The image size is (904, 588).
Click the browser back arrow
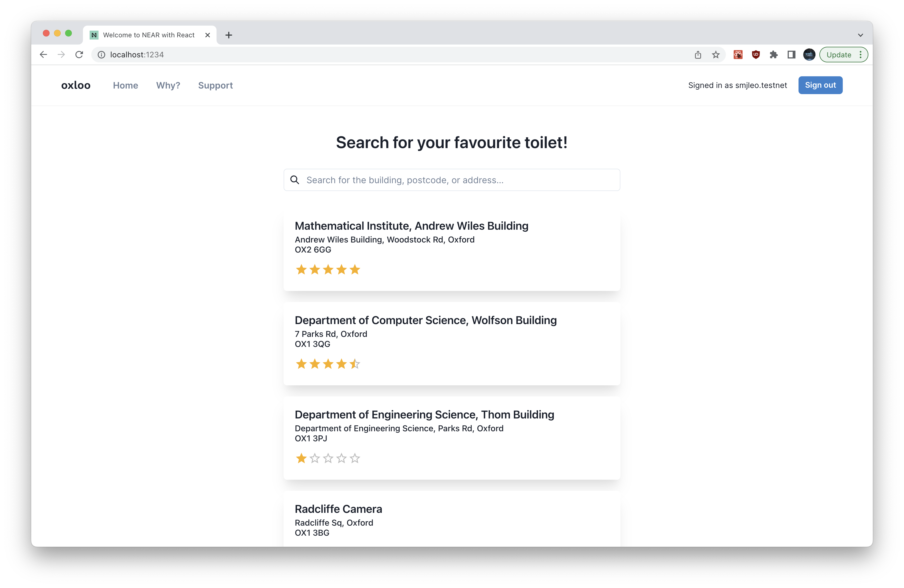click(x=43, y=55)
